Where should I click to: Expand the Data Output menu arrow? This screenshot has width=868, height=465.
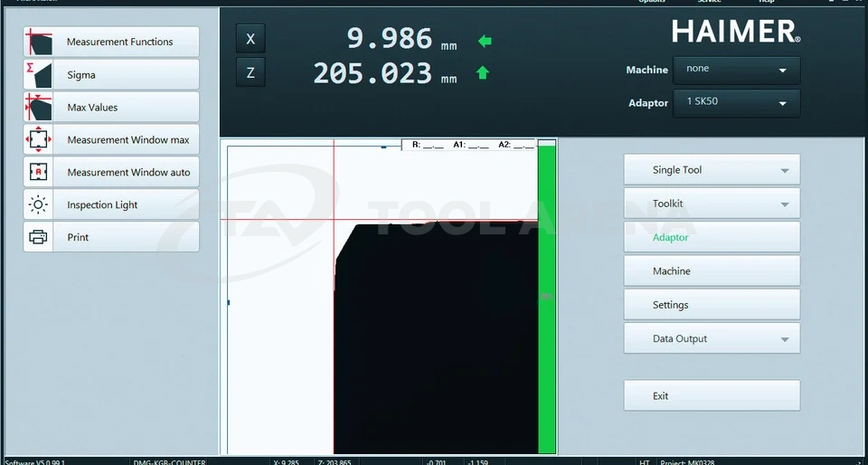click(784, 340)
